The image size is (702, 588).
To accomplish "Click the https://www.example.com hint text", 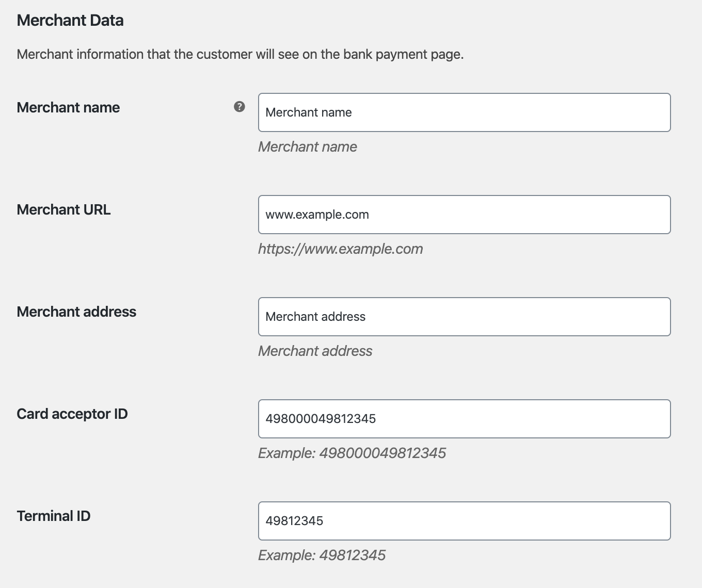I will pyautogui.click(x=340, y=249).
